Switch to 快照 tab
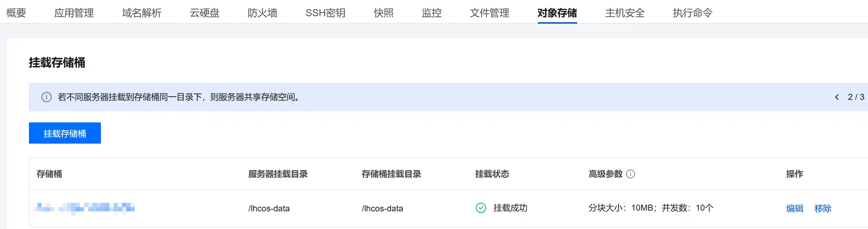 point(384,13)
